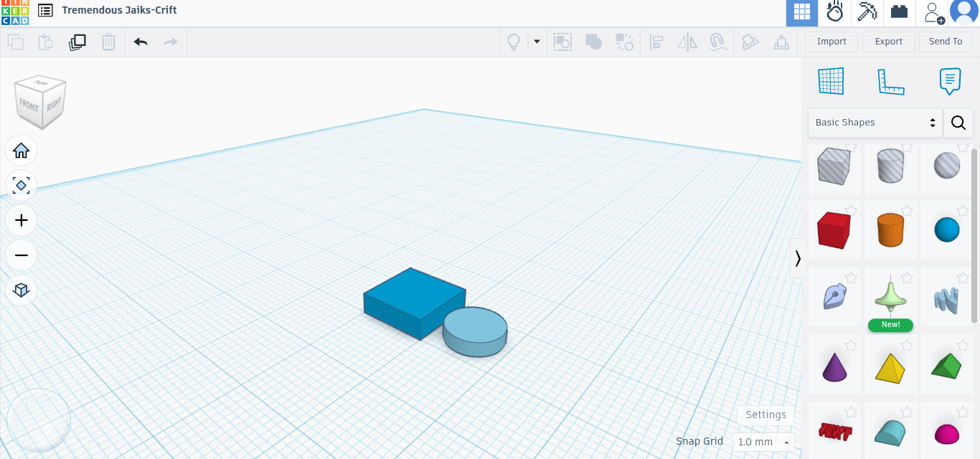Switch to the Blocks editor tab
The width and height of the screenshot is (980, 459).
[x=899, y=13]
